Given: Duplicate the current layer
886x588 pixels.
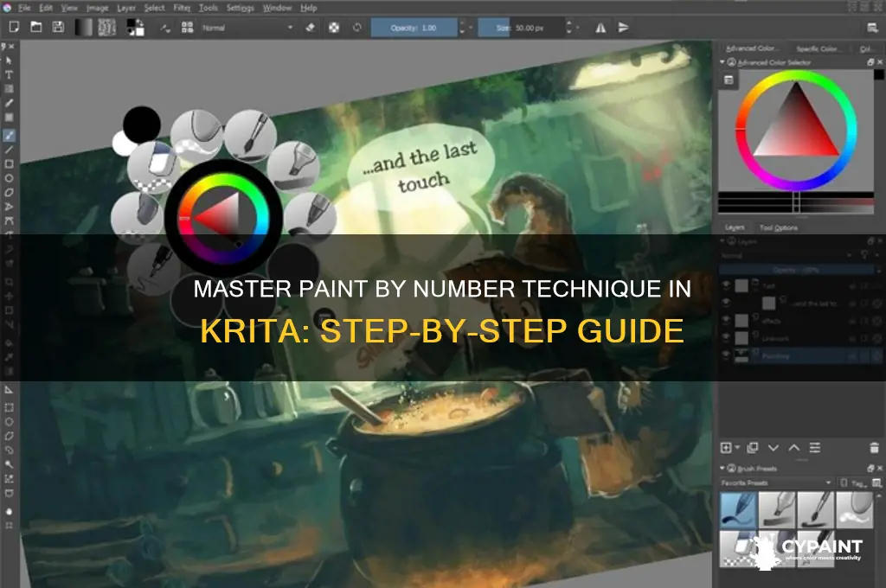Looking at the screenshot, I should coord(752,448).
